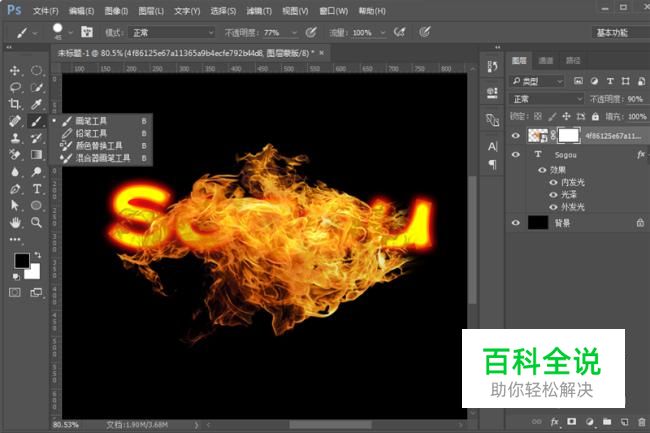Screen dimensions: 650x433
Task: Switch to the 通道 channels tab
Action: click(546, 60)
